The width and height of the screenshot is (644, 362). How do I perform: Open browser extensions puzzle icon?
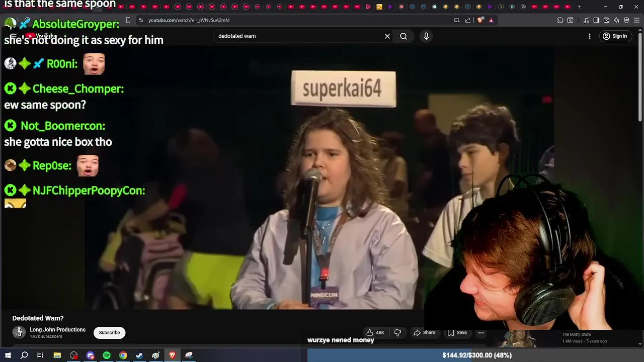coord(560,20)
